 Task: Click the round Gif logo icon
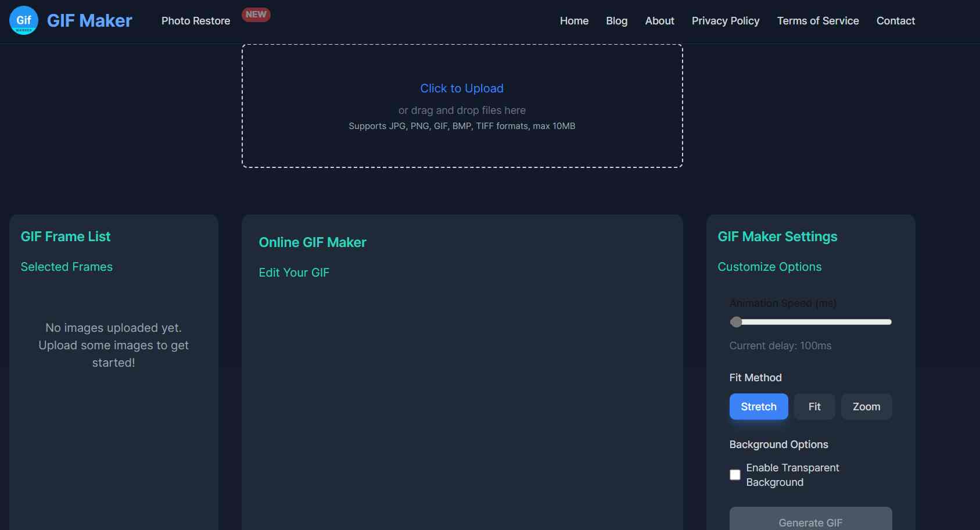click(24, 20)
